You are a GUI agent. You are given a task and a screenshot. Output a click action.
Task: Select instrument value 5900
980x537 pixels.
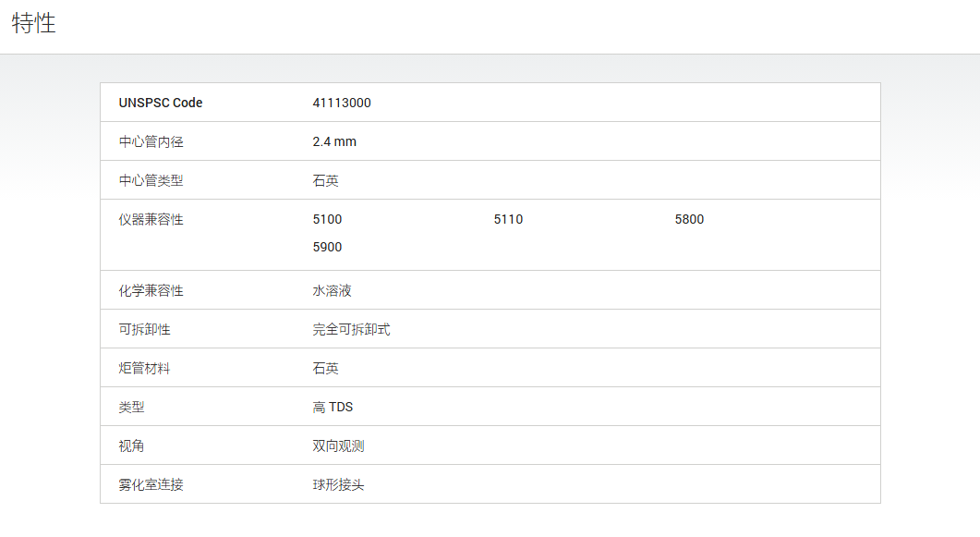328,247
